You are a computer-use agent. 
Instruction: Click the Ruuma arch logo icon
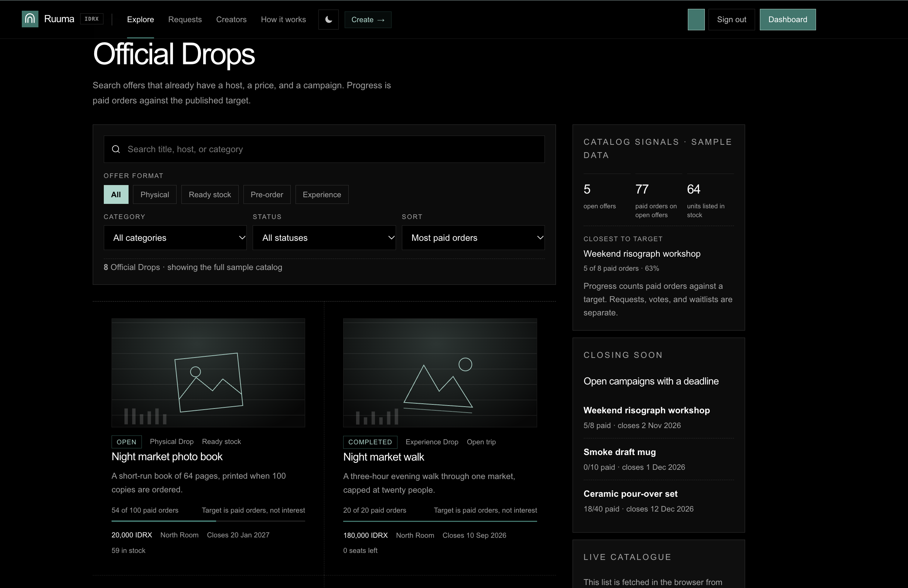[x=30, y=19]
